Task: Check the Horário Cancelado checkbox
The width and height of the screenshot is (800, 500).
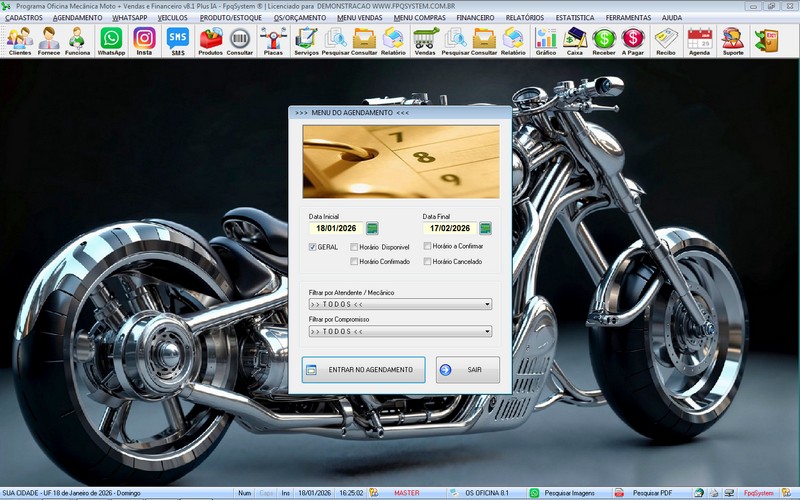Action: tap(427, 261)
